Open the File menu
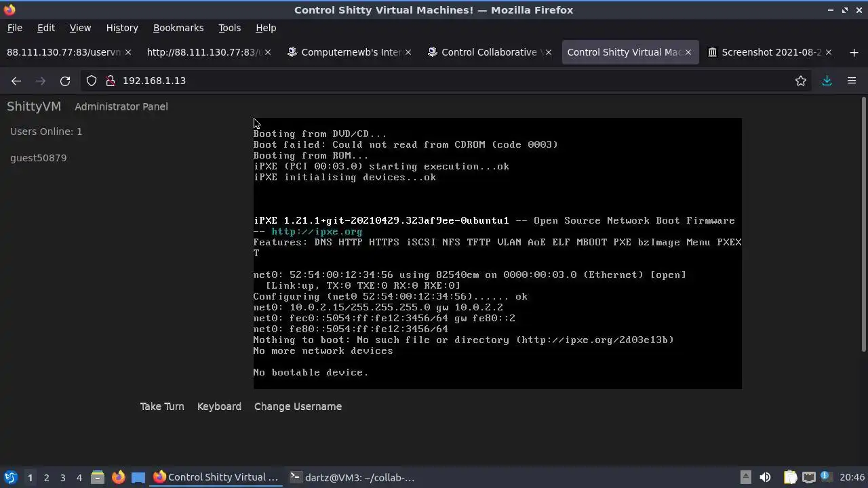This screenshot has height=488, width=868. coord(14,28)
